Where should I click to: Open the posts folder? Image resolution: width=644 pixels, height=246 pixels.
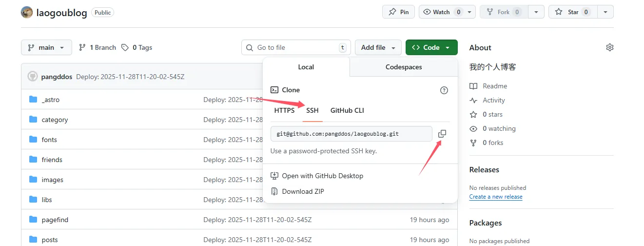pos(50,240)
